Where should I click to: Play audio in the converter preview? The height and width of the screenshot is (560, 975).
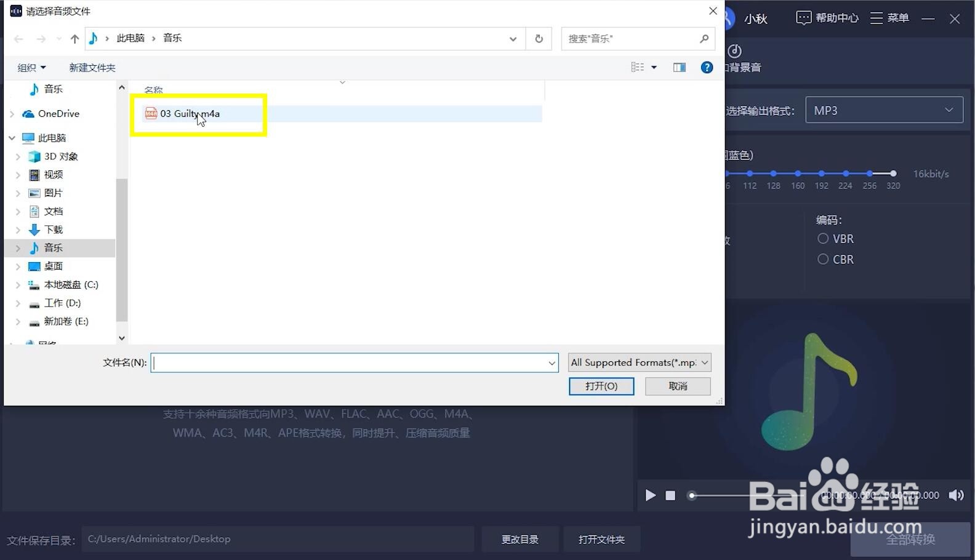pos(650,495)
